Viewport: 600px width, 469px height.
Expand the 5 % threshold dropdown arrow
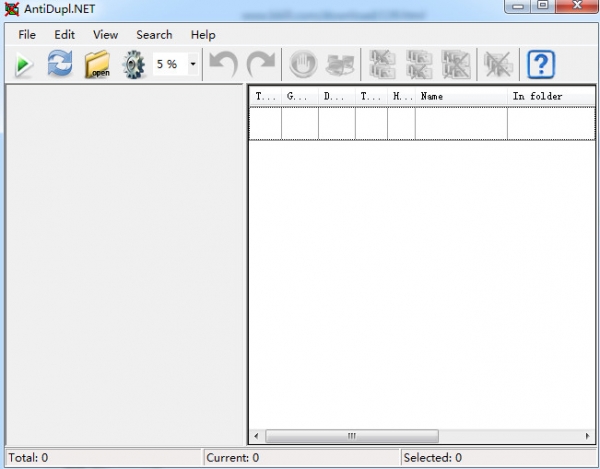[193, 64]
